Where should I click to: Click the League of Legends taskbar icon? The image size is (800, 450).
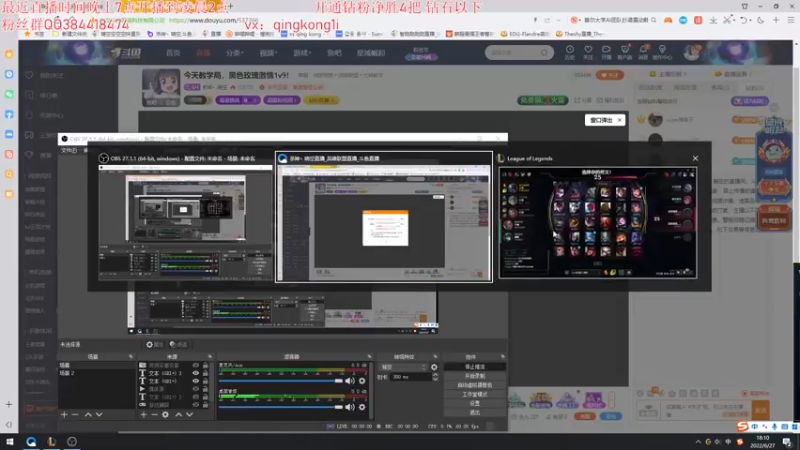(52, 442)
